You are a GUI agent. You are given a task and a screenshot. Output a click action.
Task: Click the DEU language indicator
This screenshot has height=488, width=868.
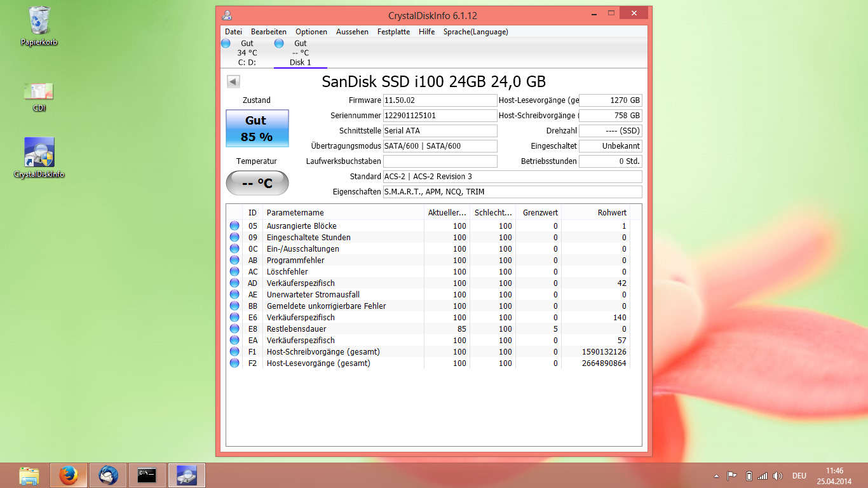coord(799,476)
